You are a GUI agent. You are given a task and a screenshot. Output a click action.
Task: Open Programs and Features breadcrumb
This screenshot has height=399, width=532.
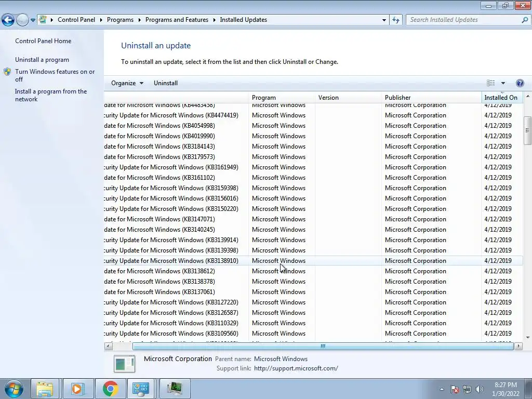tap(177, 20)
